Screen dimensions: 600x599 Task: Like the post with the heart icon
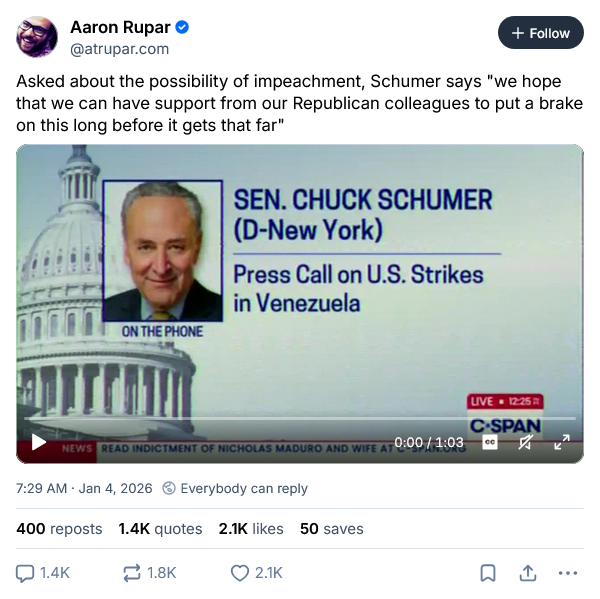tap(240, 573)
